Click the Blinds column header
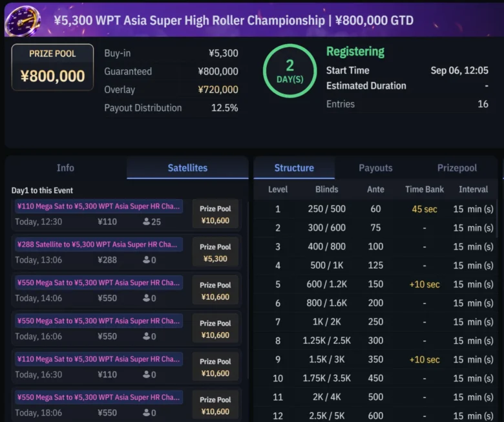This screenshot has height=422, width=504. coord(326,189)
